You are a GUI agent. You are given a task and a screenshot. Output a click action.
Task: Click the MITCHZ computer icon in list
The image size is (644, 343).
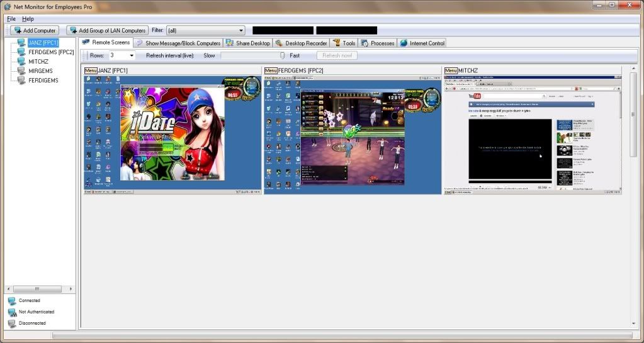coord(21,62)
